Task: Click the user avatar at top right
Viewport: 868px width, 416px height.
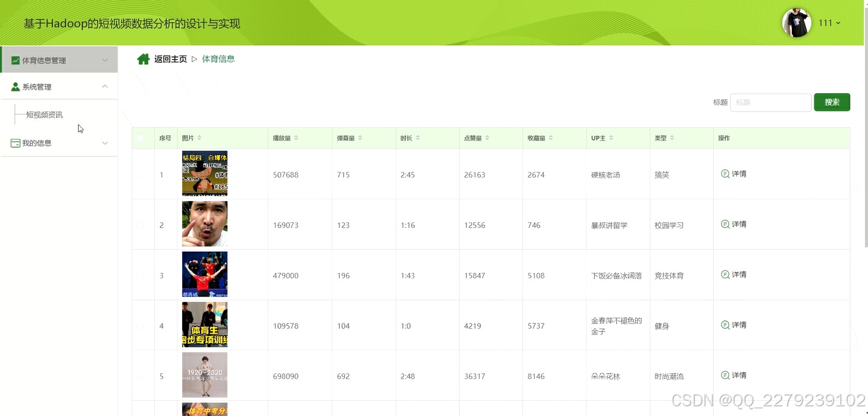Action: click(x=797, y=23)
